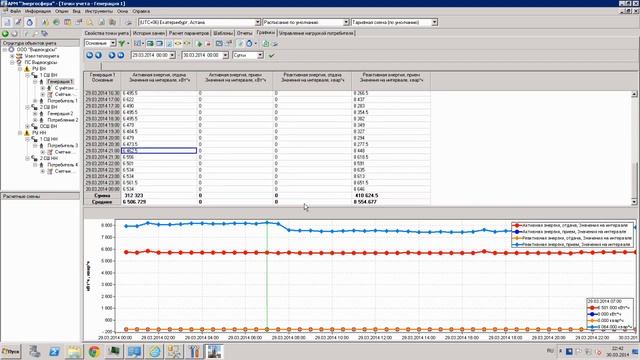Screen dimensions: 640x360
Task: Go to the previous period arrow button
Action: click(x=98, y=55)
